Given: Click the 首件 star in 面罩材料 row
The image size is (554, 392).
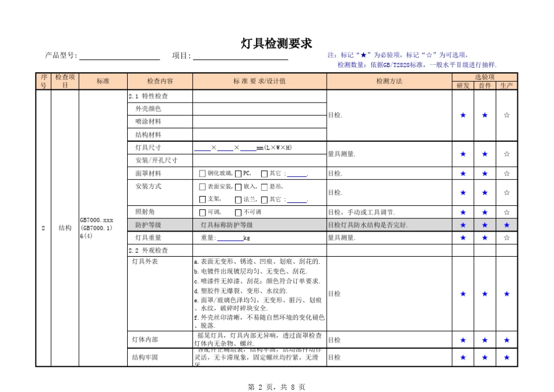Looking at the screenshot, I should point(485,174).
